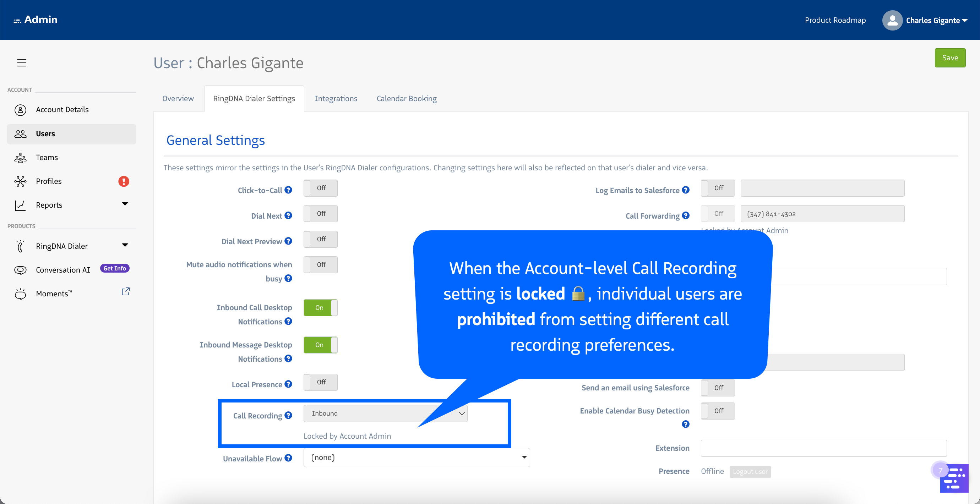980x504 pixels.
Task: Click the hamburger menu icon
Action: [22, 63]
